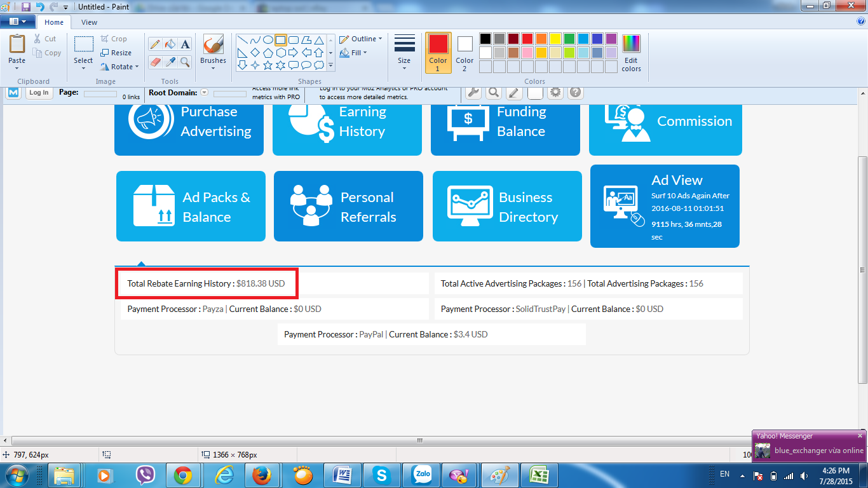Pick the Eraser tool
The height and width of the screenshot is (488, 868).
(154, 62)
